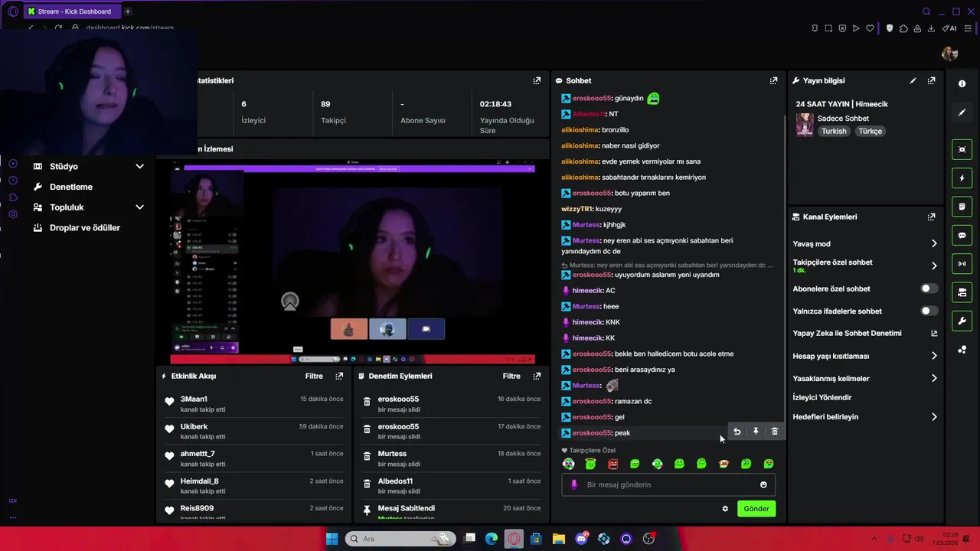Click the Turkish tag
Image resolution: width=980 pixels, height=551 pixels.
[834, 131]
